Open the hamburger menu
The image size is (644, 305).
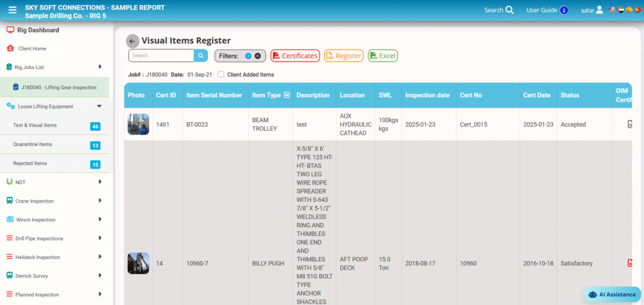(13, 10)
